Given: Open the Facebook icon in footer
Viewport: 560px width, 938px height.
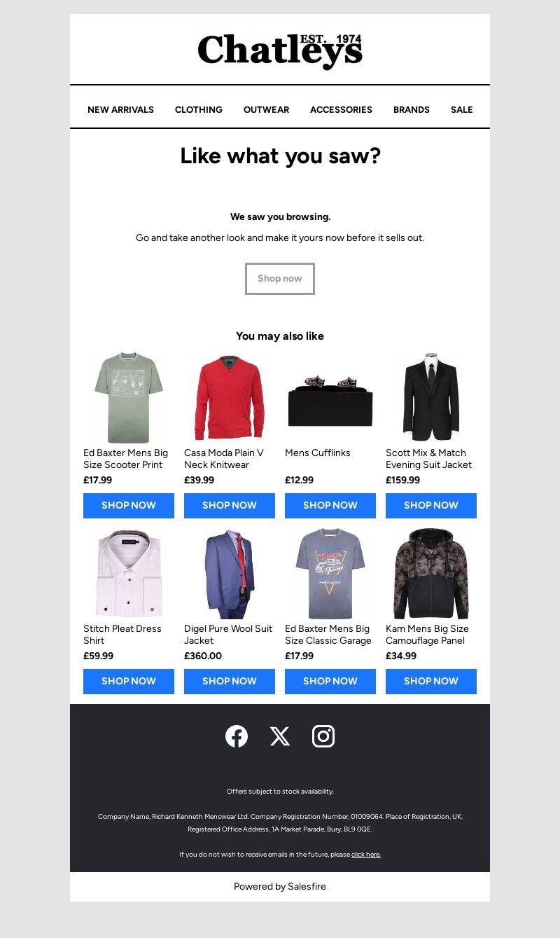Looking at the screenshot, I should pyautogui.click(x=237, y=736).
